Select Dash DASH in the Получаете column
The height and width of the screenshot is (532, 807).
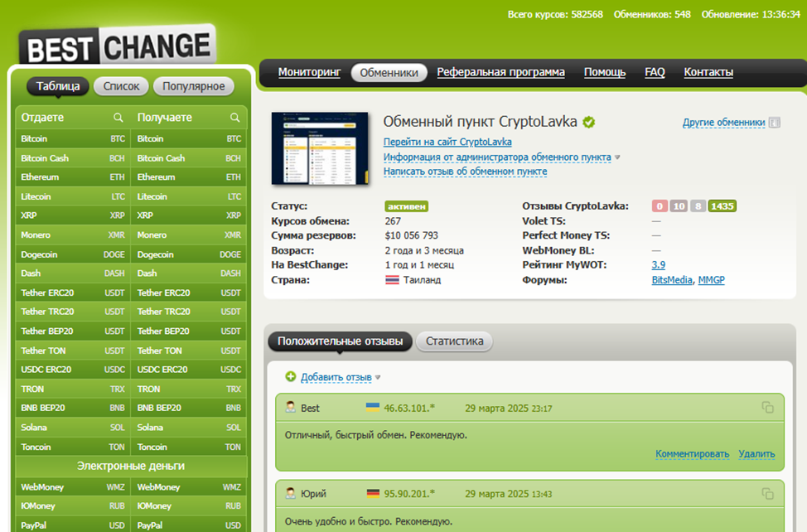click(x=189, y=273)
